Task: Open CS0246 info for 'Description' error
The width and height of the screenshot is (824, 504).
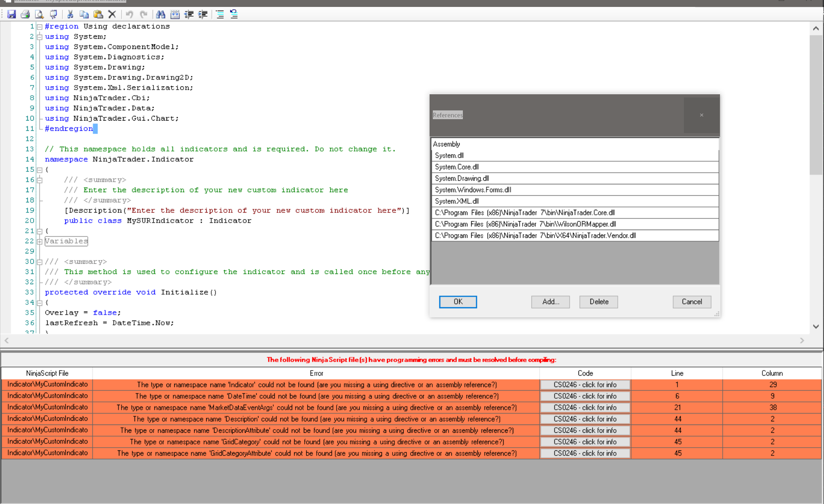Action: [x=585, y=419]
